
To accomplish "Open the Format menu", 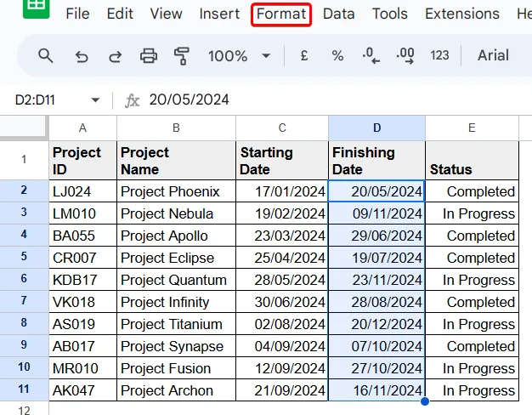I will [x=281, y=14].
